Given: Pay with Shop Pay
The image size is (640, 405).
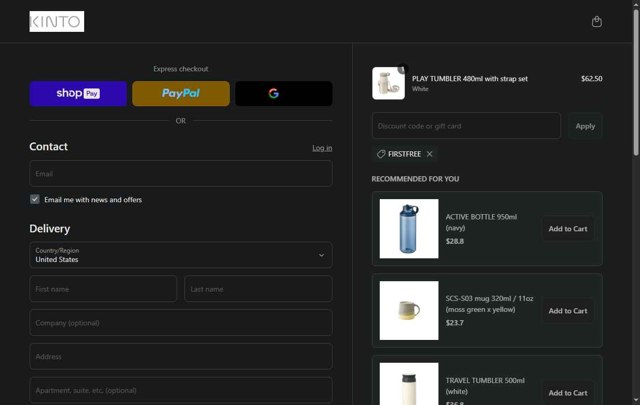Looking at the screenshot, I should click(x=78, y=93).
